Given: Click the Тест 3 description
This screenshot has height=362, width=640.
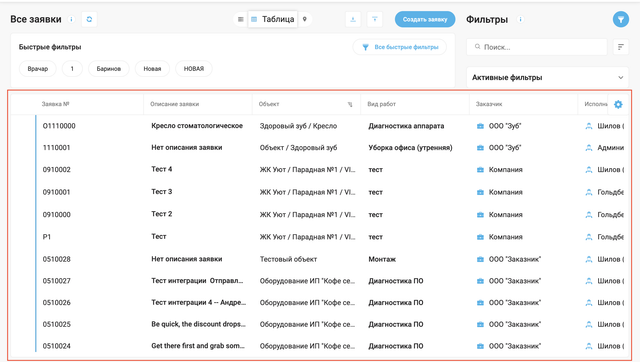Looking at the screenshot, I should click(x=162, y=191).
